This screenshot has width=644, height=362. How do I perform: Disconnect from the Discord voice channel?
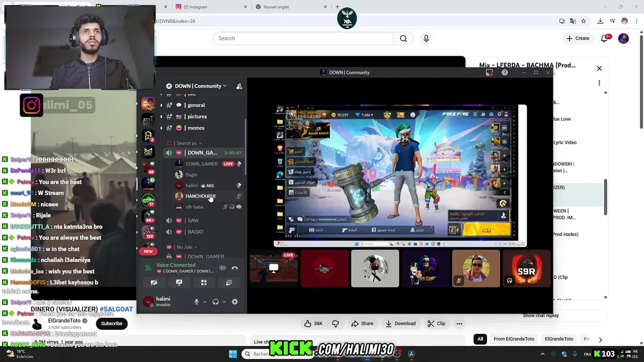coord(234,268)
